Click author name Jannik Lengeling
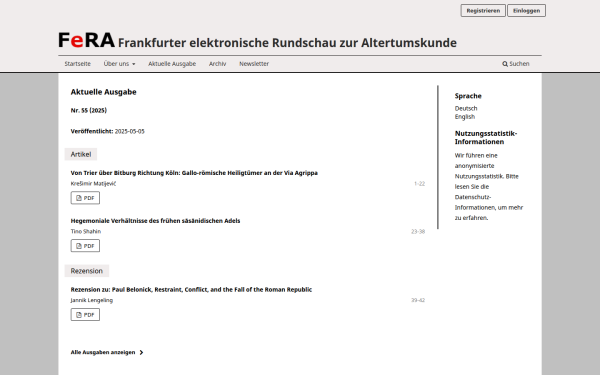This screenshot has height=375, width=600. 92,300
